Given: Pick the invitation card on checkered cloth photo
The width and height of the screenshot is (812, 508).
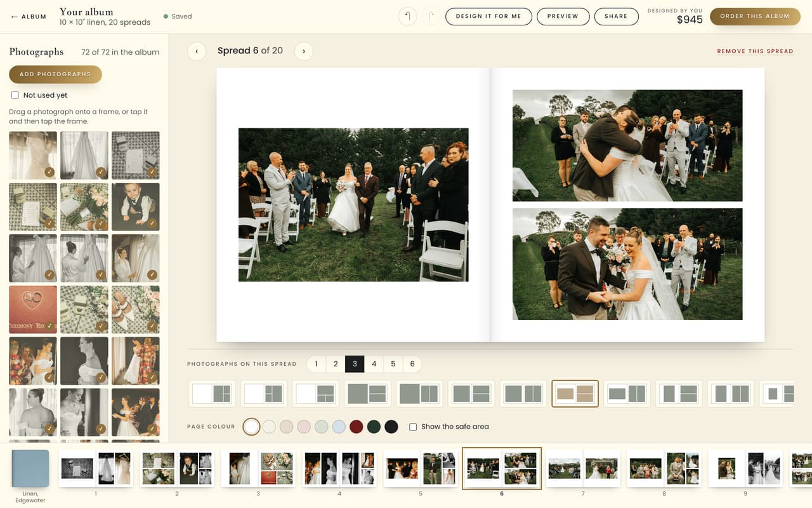Looking at the screenshot, I should (136, 156).
